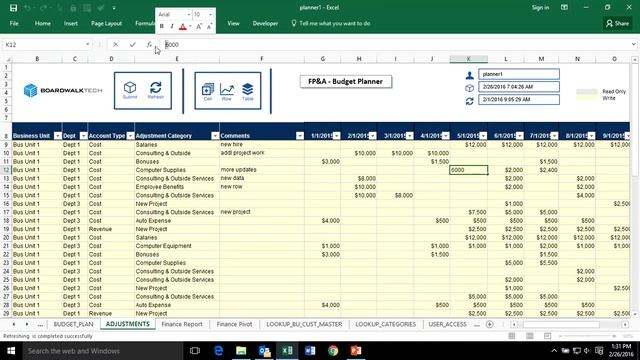Open the Name Box dropdown for K12
Viewport: 640px width, 360px height.
coord(87,44)
